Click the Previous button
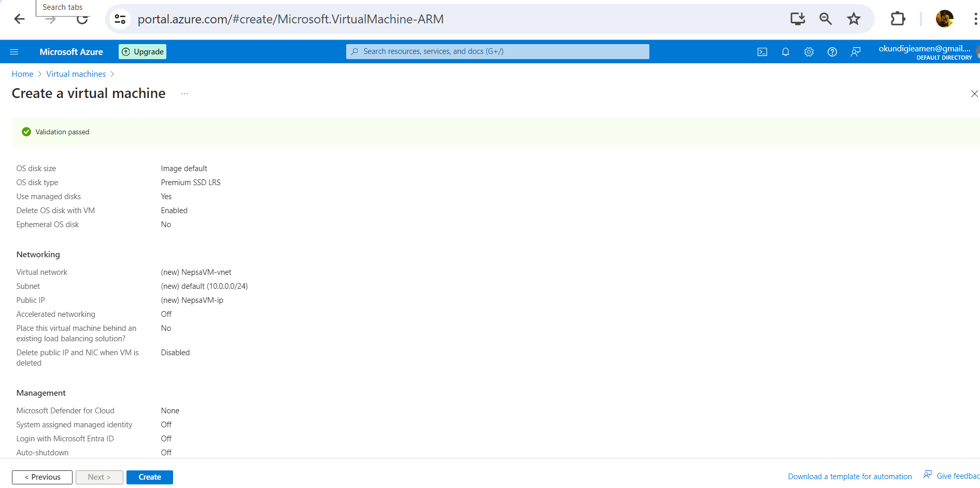Screen dimensions: 980x488 pos(42,477)
